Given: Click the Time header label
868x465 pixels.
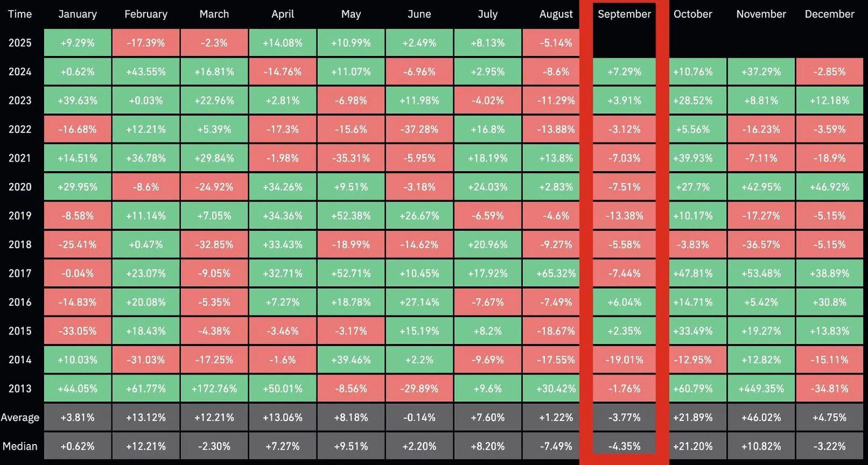Looking at the screenshot, I should [x=20, y=14].
